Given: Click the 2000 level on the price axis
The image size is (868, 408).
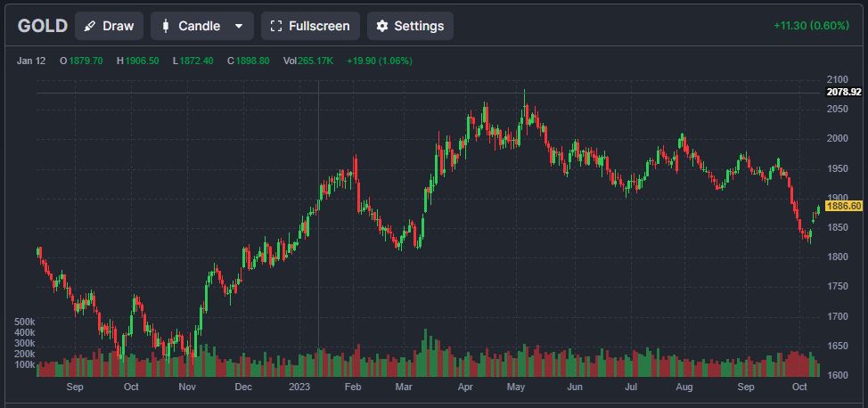Looking at the screenshot, I should (838, 138).
